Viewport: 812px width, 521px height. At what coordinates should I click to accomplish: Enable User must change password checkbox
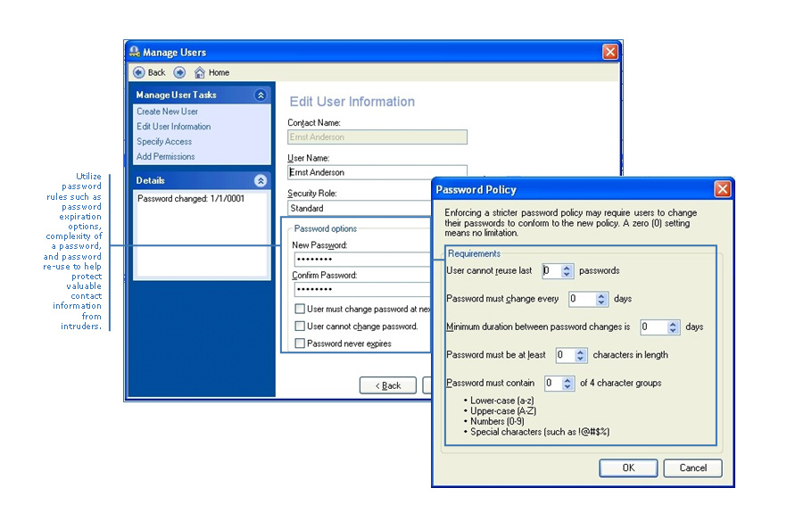(299, 310)
